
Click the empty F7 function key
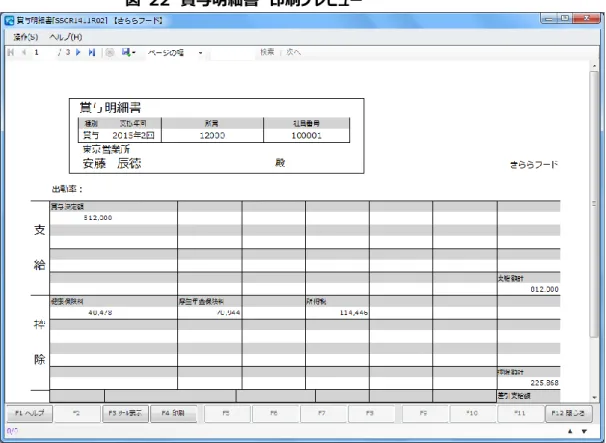click(322, 413)
